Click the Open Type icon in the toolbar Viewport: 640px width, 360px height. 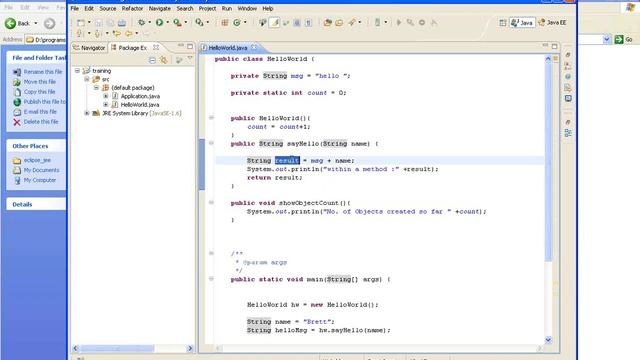click(x=327, y=23)
